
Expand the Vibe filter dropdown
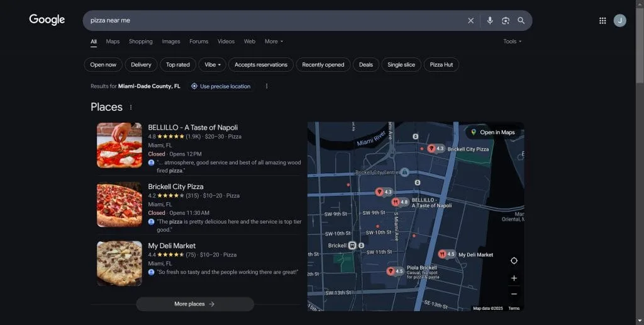pyautogui.click(x=213, y=65)
